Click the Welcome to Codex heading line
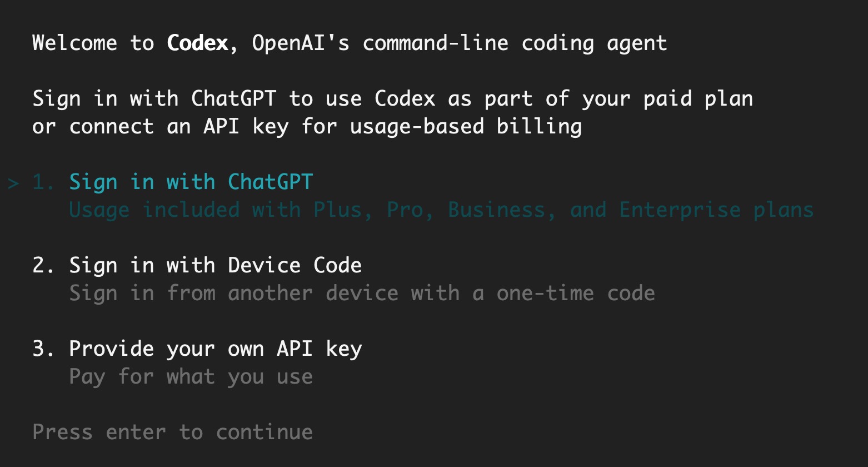The height and width of the screenshot is (467, 868). (x=350, y=43)
